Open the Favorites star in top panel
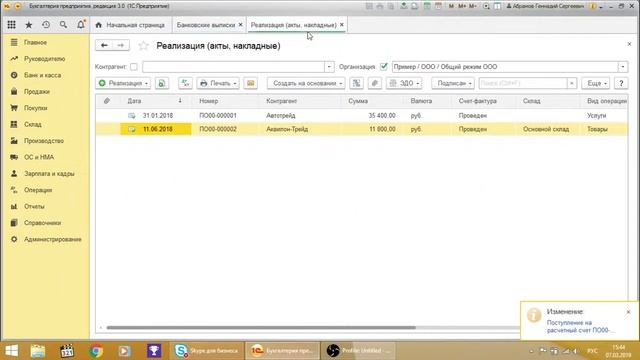The image size is (640, 360). [29, 25]
